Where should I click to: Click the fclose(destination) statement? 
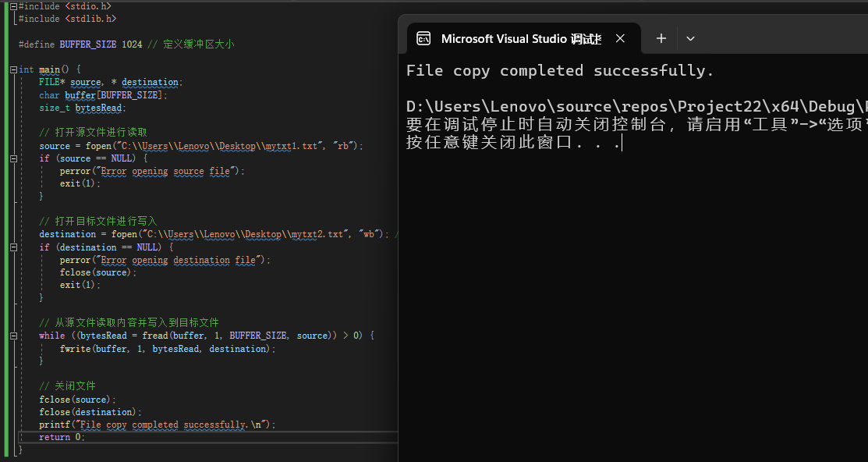(x=90, y=412)
